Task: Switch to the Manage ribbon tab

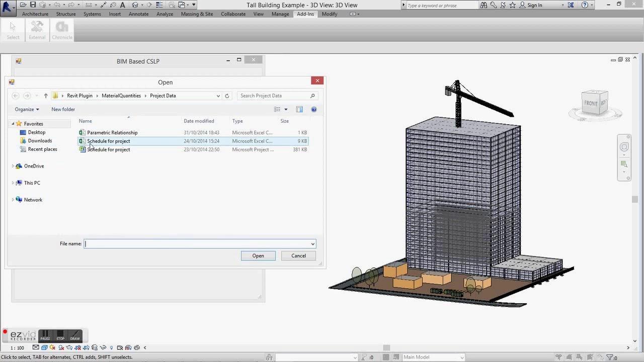Action: 280,14
